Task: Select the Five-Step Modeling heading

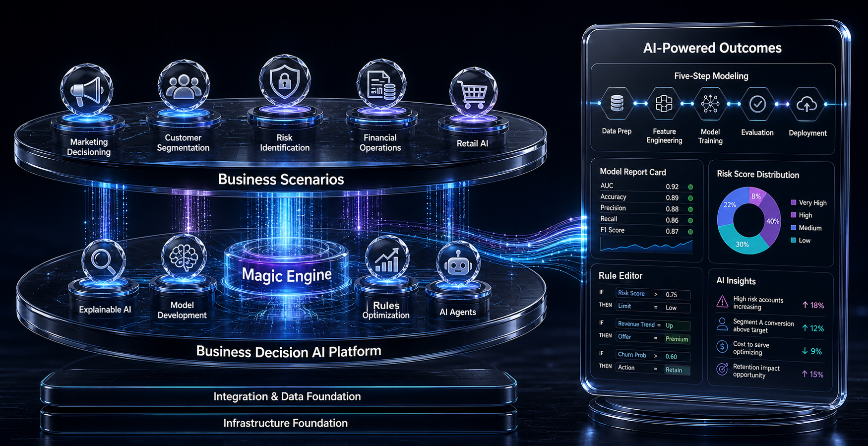Action: [x=711, y=76]
